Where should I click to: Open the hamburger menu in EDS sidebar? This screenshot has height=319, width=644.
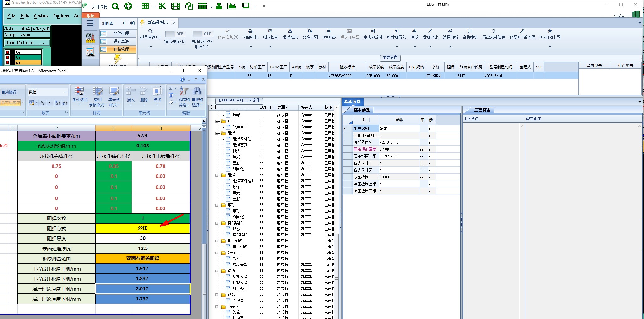(90, 23)
